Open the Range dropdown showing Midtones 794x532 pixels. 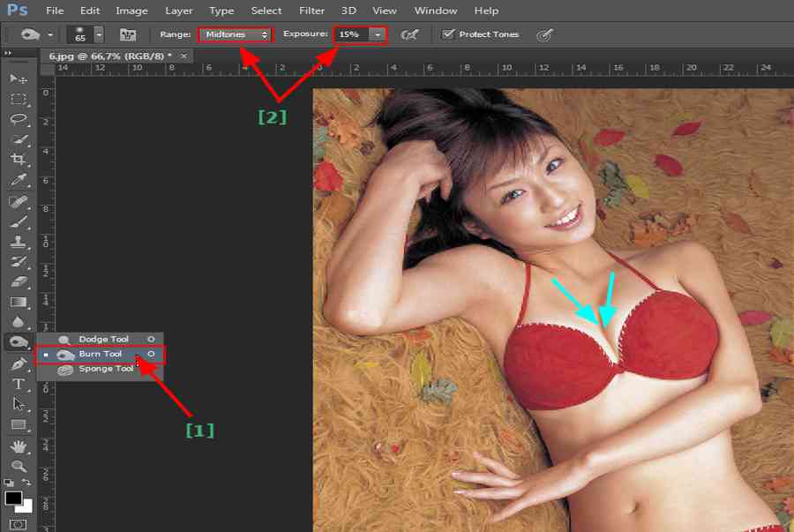point(235,34)
